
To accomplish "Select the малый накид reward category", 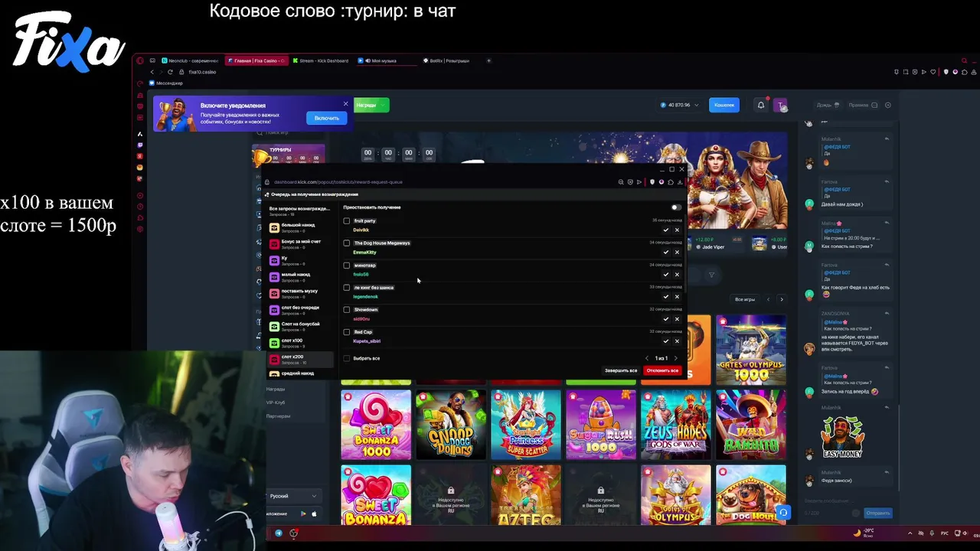I will tap(299, 277).
